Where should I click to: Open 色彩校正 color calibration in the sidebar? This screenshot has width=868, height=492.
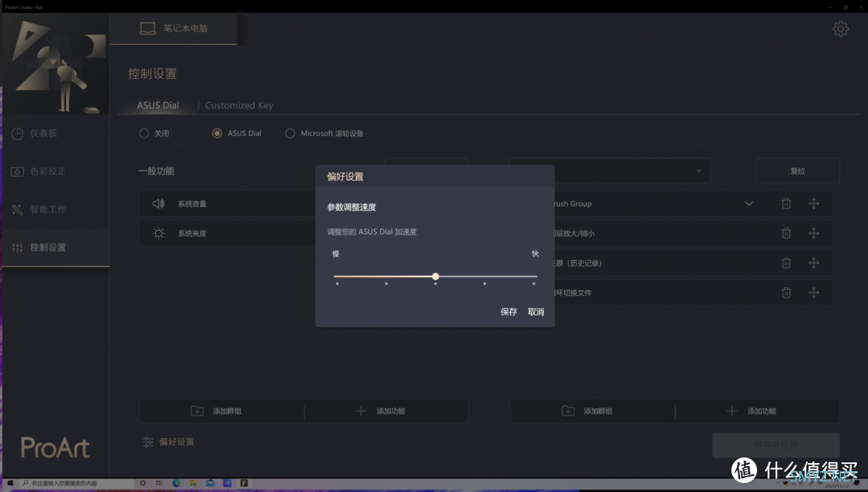point(55,171)
